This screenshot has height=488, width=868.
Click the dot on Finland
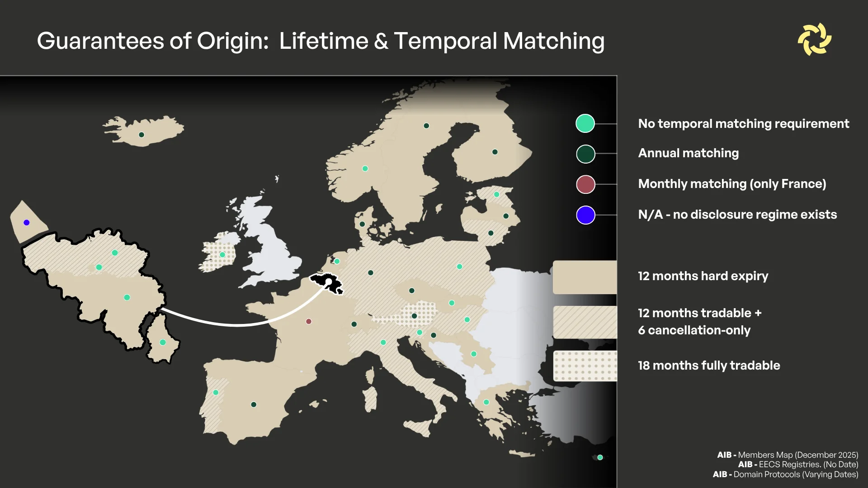click(x=495, y=152)
